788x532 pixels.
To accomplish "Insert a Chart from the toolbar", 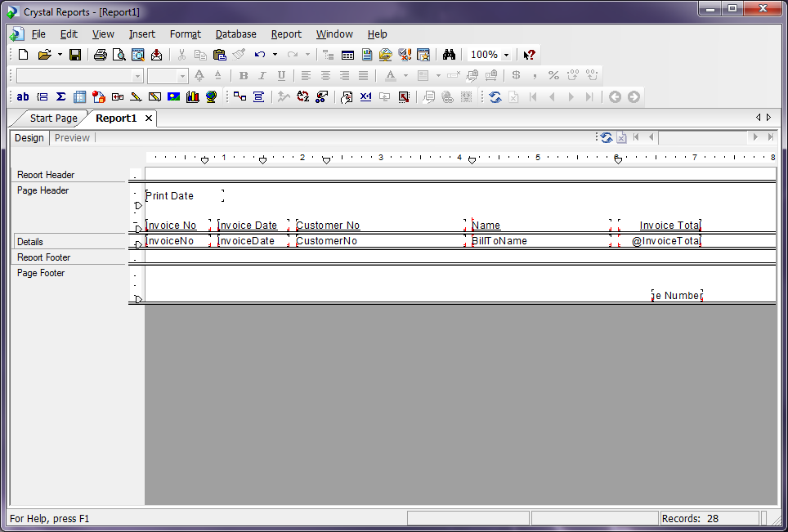I will (x=193, y=96).
